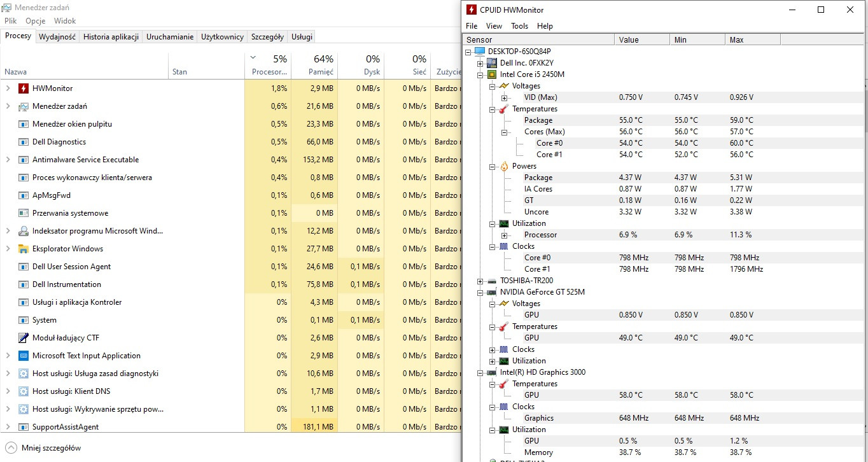This screenshot has height=462, width=868.
Task: Click the Powers section icon under the CPU
Action: coord(503,166)
